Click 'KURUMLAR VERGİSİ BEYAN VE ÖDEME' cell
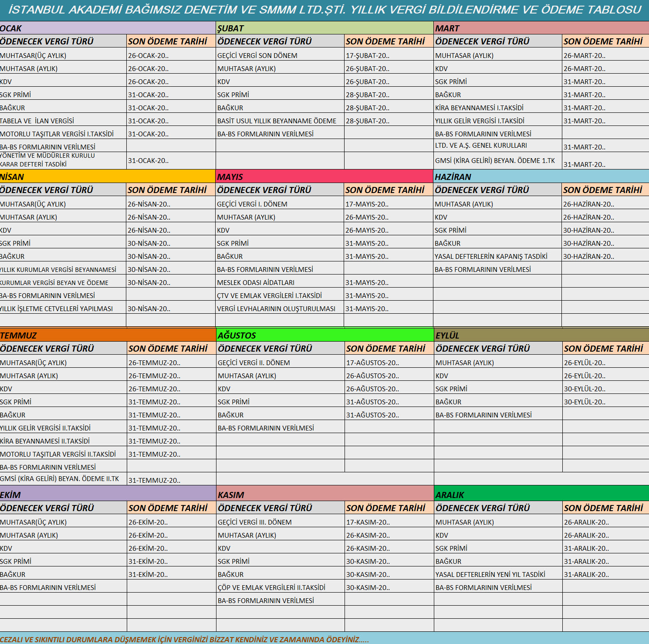Viewport: 649px width, 644px height. (63, 282)
